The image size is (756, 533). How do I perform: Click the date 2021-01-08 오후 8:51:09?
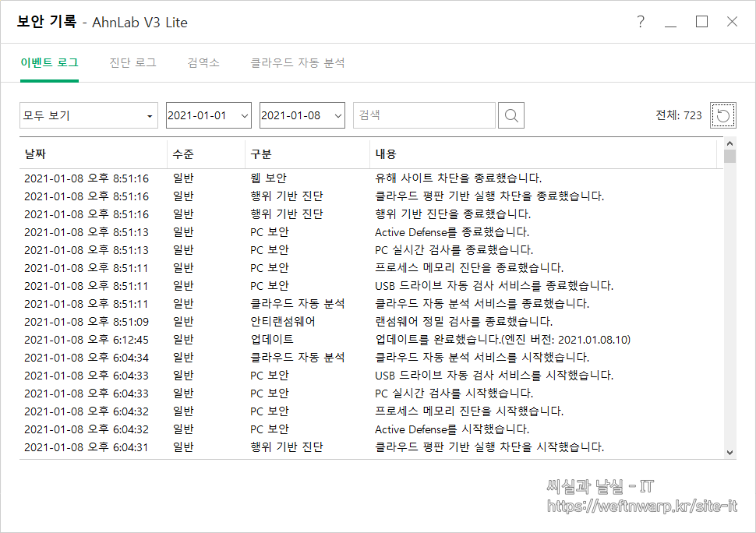87,322
